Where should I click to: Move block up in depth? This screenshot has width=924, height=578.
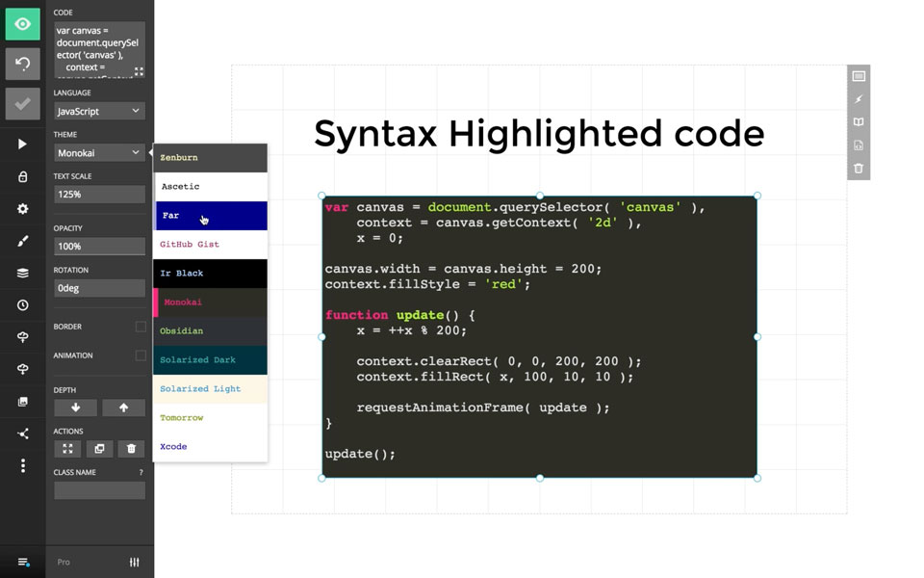123,407
